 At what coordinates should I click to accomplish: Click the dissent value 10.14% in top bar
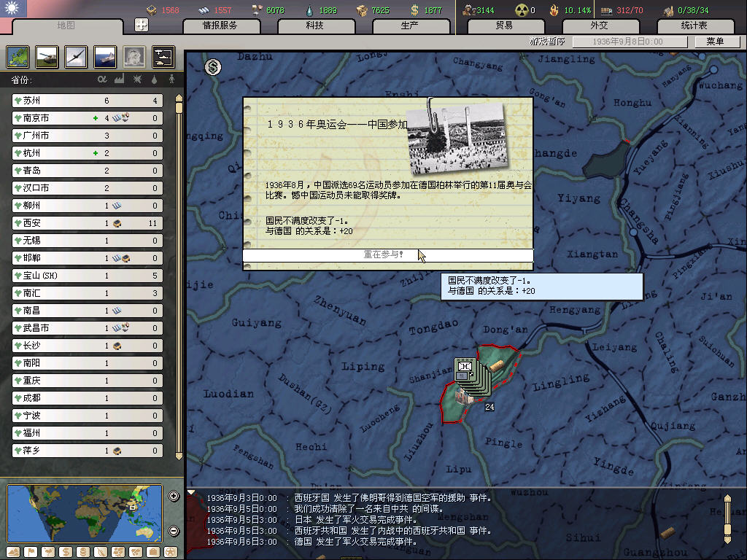[578, 10]
